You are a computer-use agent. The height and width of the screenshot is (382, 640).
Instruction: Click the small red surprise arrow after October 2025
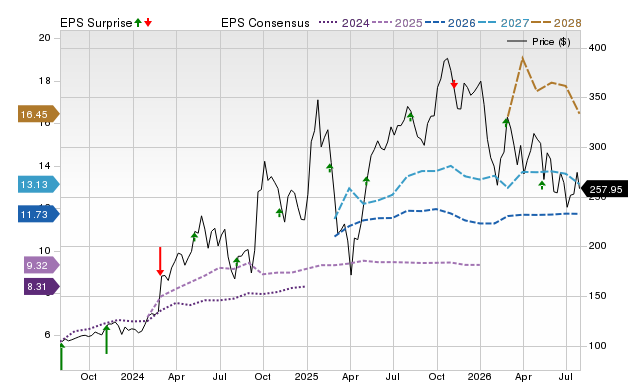point(454,84)
